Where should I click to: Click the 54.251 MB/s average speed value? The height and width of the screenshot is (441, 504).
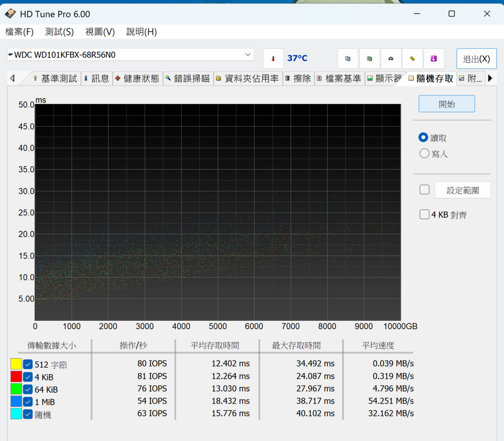click(391, 401)
